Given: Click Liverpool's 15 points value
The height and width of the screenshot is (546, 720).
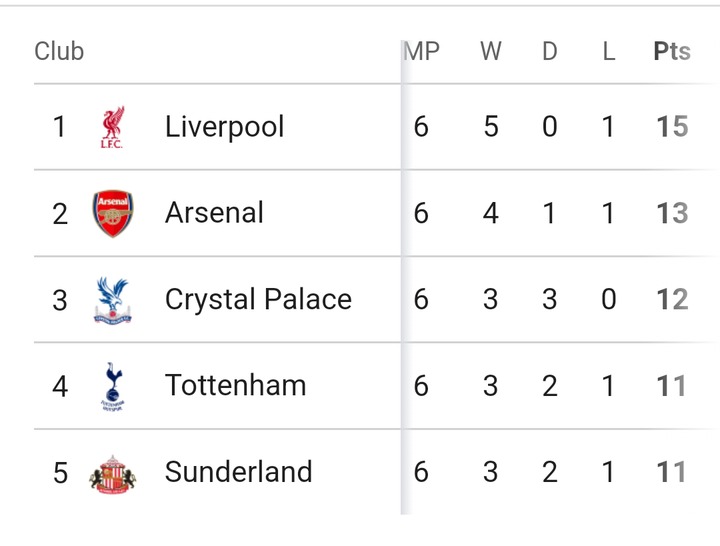Looking at the screenshot, I should [x=671, y=127].
